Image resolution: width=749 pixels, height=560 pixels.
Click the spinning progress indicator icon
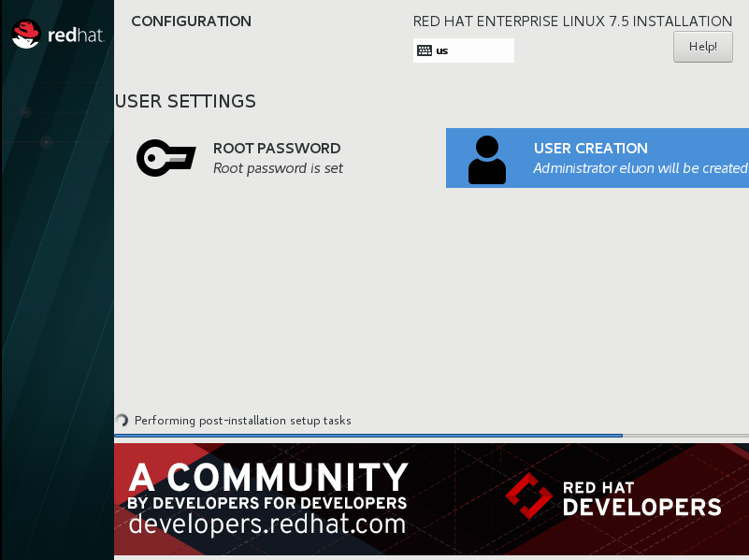tap(122, 420)
